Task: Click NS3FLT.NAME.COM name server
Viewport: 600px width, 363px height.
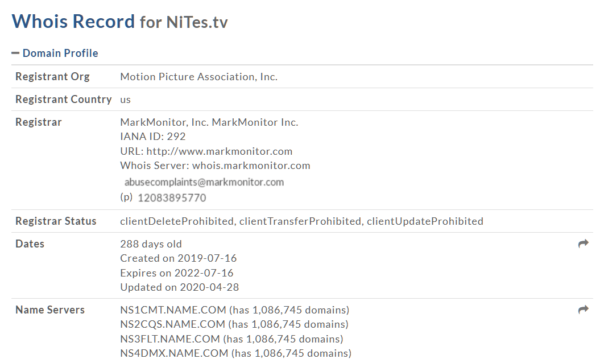Action: click(x=170, y=339)
